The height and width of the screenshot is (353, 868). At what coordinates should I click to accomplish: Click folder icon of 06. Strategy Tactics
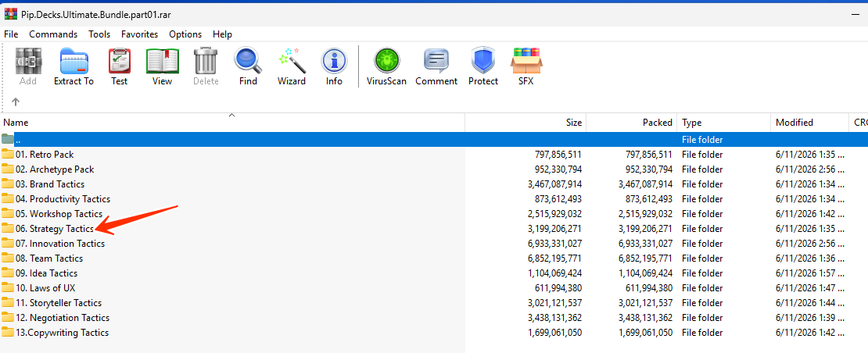click(7, 229)
